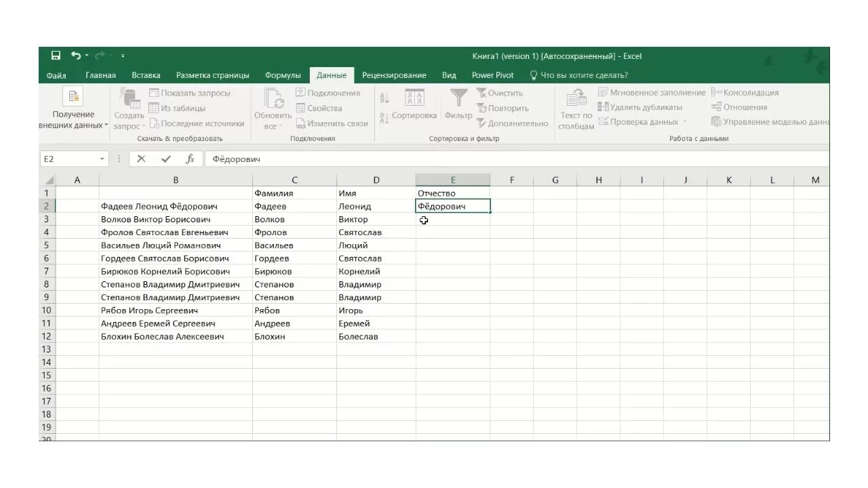The width and height of the screenshot is (868, 488).
Task: Click sort Z to A descending icon
Action: tap(384, 118)
